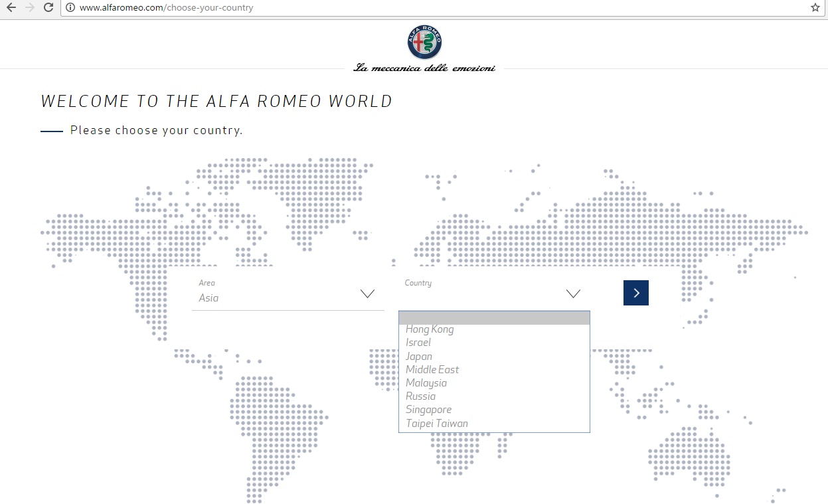Submit selection with the blue arrow button
828x504 pixels.
pos(636,293)
